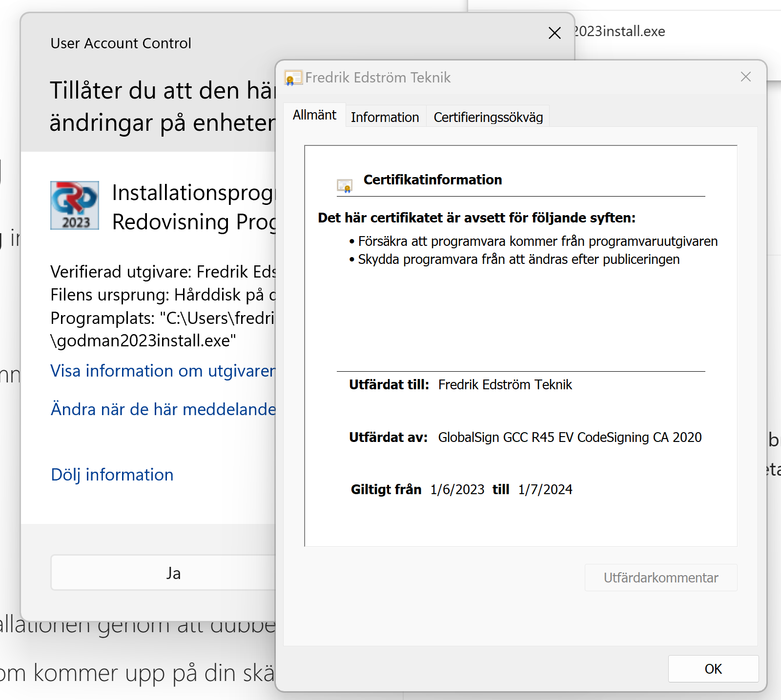Click Dölj information link
The image size is (781, 700).
coord(112,475)
